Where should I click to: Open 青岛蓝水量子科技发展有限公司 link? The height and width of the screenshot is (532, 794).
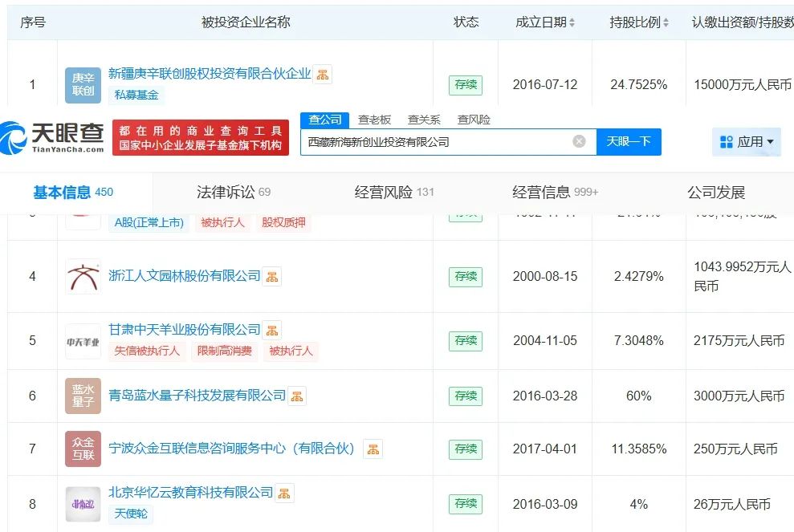[x=197, y=396]
